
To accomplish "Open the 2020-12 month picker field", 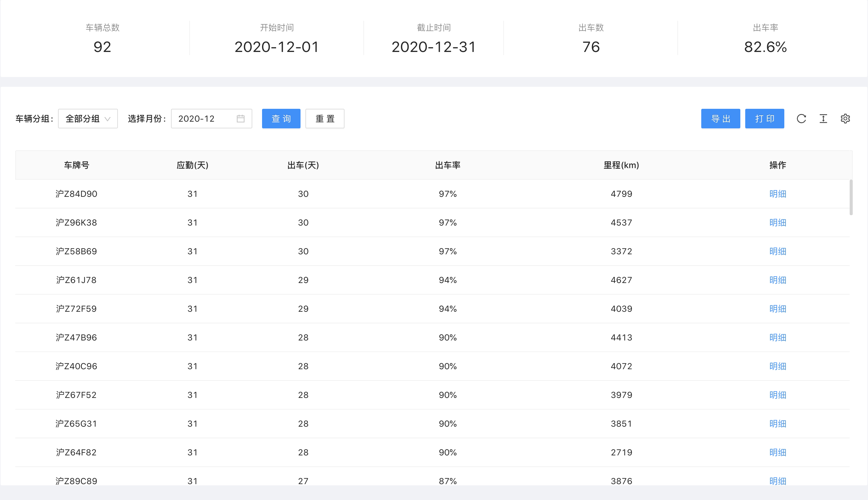I will (x=202, y=119).
